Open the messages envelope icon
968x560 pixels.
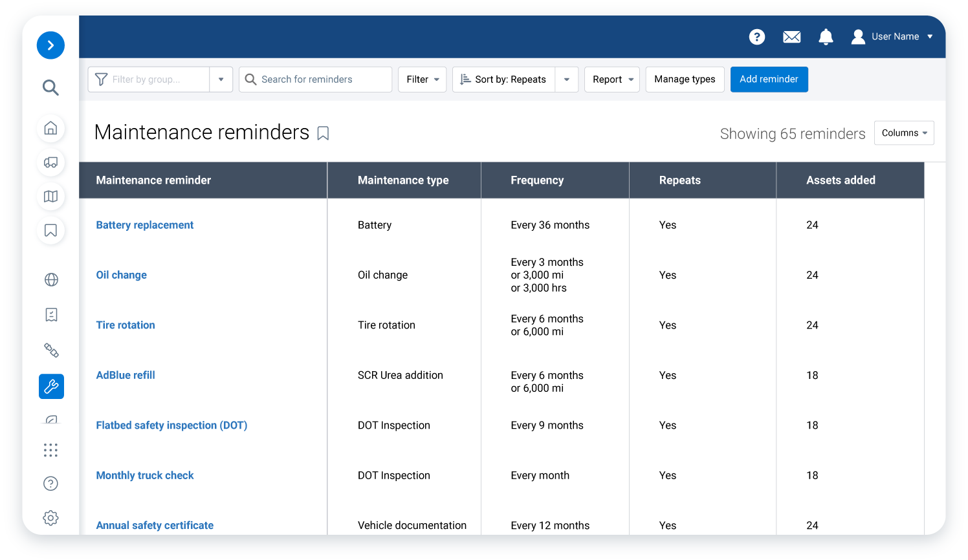[x=791, y=37]
